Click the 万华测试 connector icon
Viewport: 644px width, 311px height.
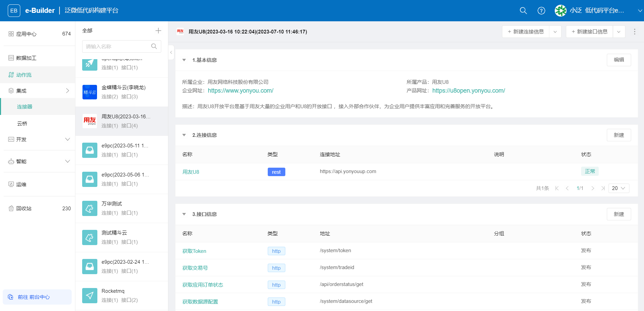[90, 208]
